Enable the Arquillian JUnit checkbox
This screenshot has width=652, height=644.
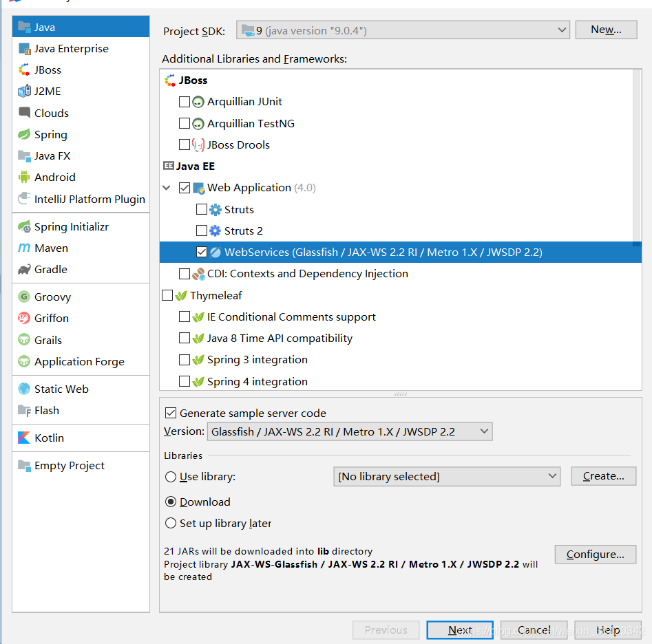(185, 102)
